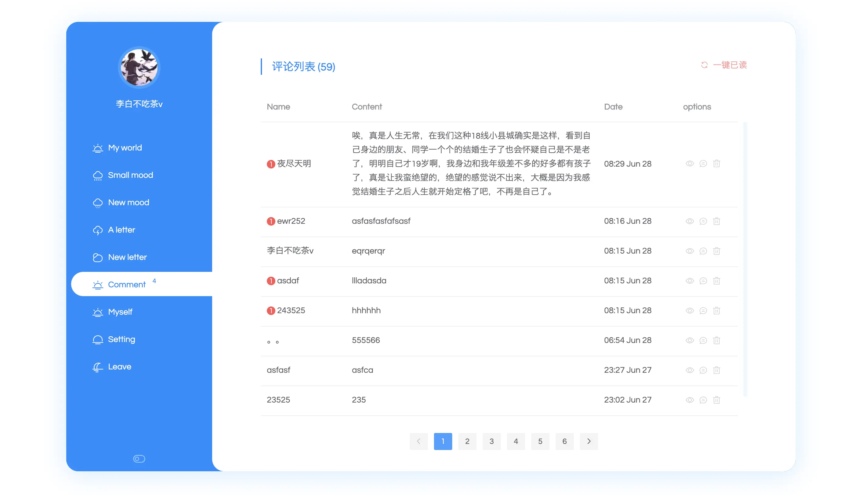This screenshot has width=868, height=495.
Task: Reply to the asfca comment
Action: 703,370
